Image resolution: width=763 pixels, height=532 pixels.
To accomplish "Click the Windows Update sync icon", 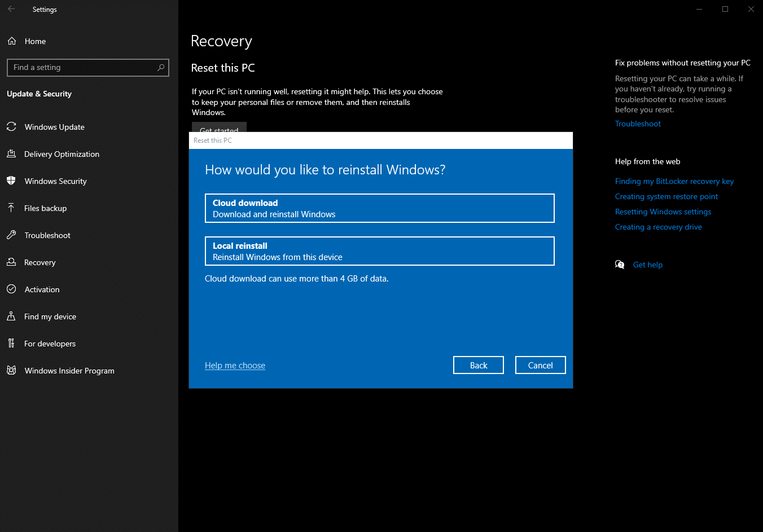I will click(11, 127).
